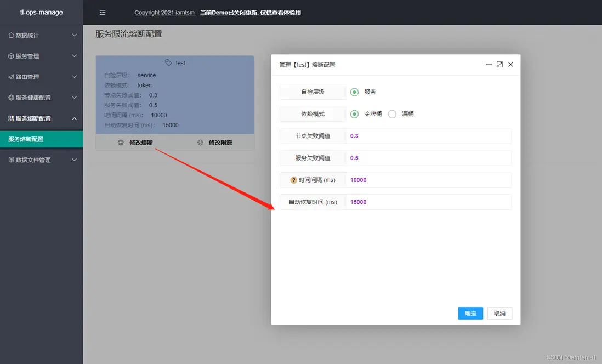The image size is (602, 364).
Task: Expand the 路由管理 chevron
Action: (x=75, y=77)
